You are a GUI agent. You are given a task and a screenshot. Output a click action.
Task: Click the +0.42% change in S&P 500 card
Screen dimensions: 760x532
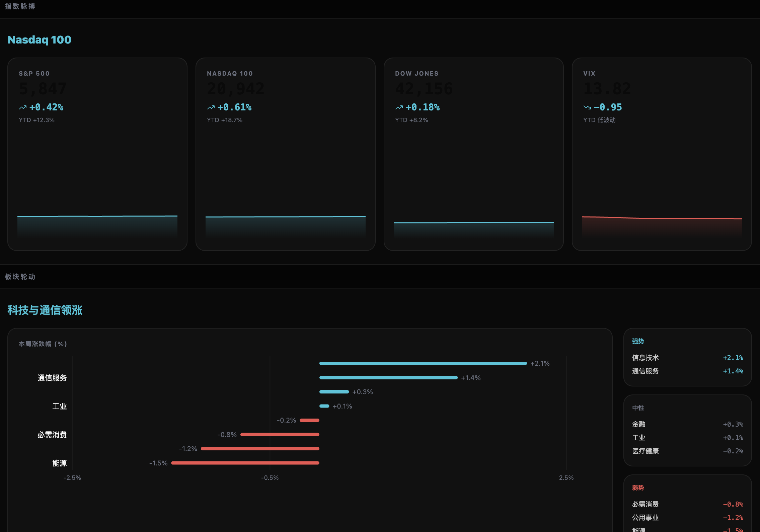47,107
